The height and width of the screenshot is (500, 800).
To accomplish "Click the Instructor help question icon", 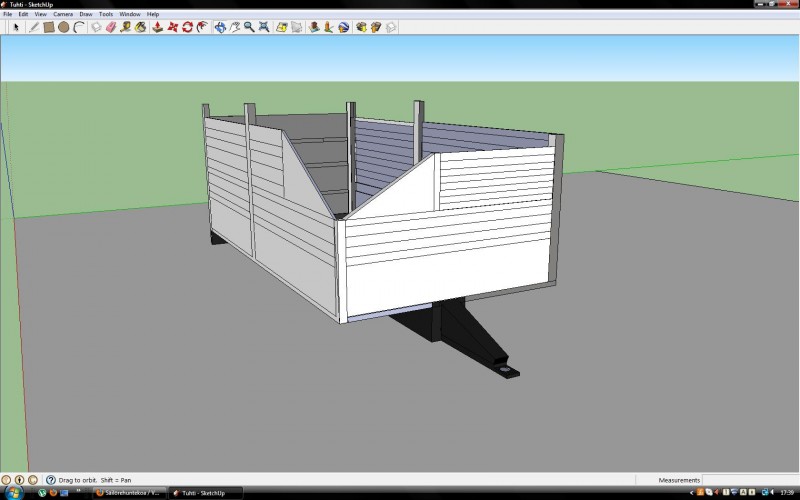I will (51, 480).
